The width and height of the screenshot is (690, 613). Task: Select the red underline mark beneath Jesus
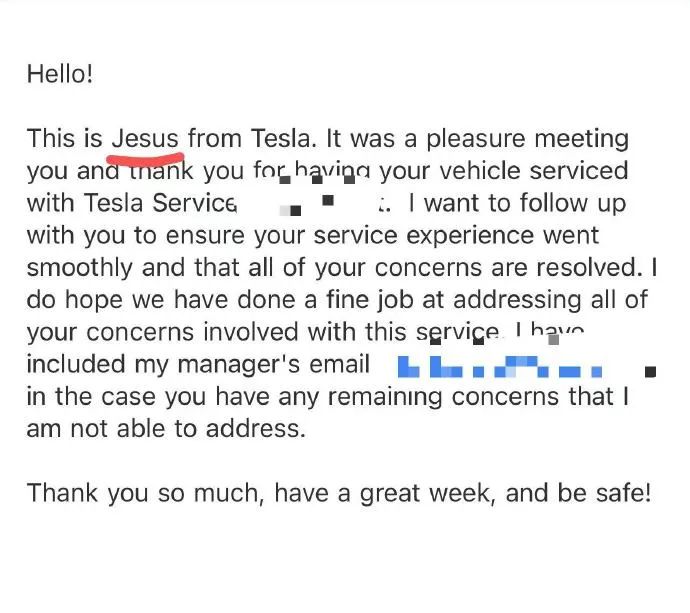[145, 158]
